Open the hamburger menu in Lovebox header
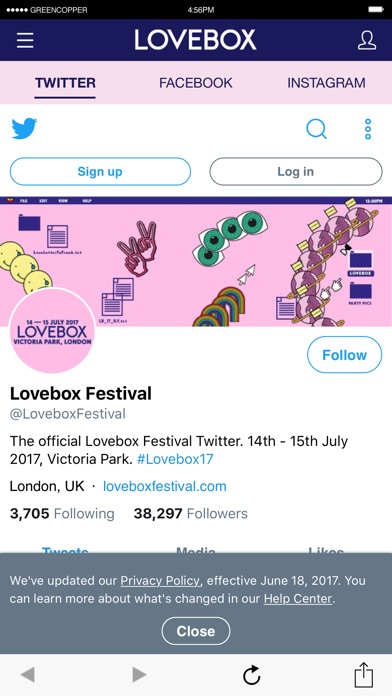This screenshot has height=696, width=392. [x=25, y=40]
